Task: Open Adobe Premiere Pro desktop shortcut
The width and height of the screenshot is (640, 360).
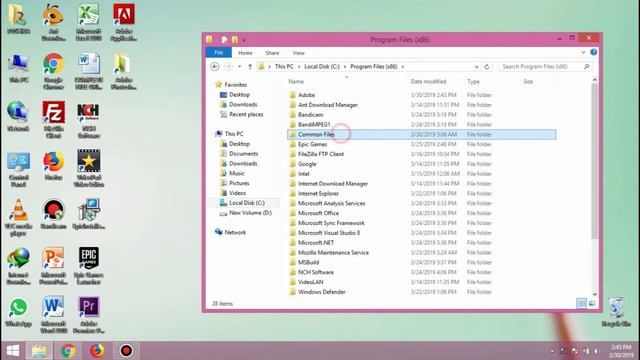Action: point(89,315)
